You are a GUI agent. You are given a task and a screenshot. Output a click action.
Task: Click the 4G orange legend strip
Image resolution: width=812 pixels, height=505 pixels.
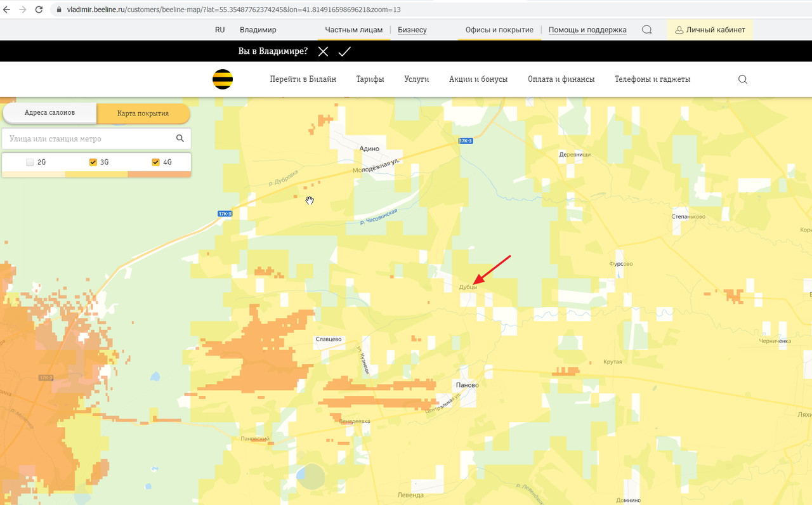click(x=159, y=174)
